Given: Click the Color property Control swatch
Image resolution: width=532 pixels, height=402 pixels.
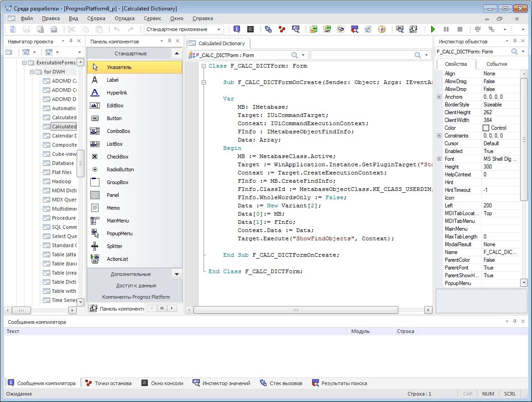Looking at the screenshot, I should tap(486, 128).
